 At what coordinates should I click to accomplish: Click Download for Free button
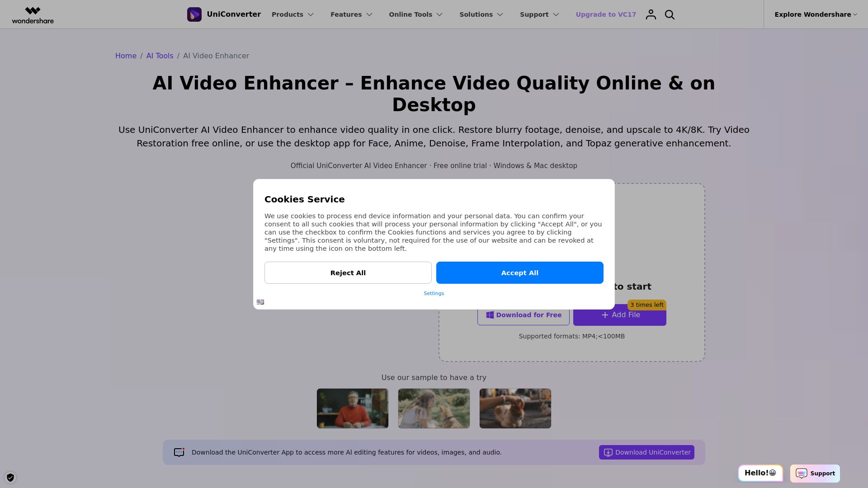pos(523,315)
